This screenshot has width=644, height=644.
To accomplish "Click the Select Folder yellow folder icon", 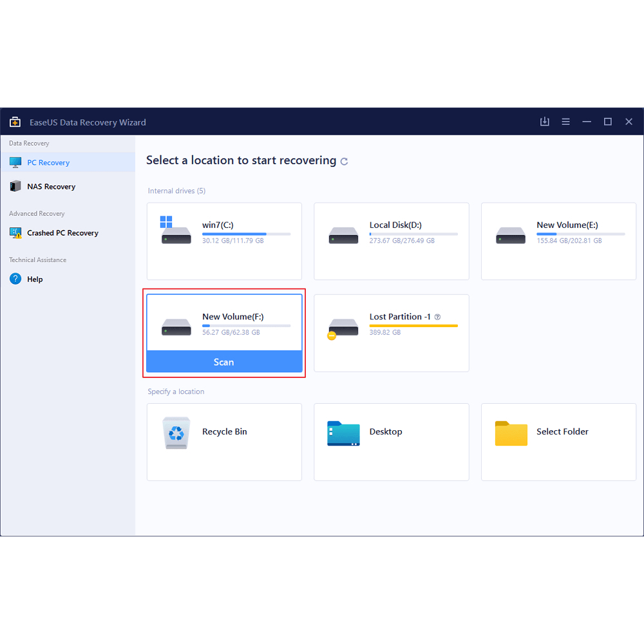I will [x=511, y=433].
